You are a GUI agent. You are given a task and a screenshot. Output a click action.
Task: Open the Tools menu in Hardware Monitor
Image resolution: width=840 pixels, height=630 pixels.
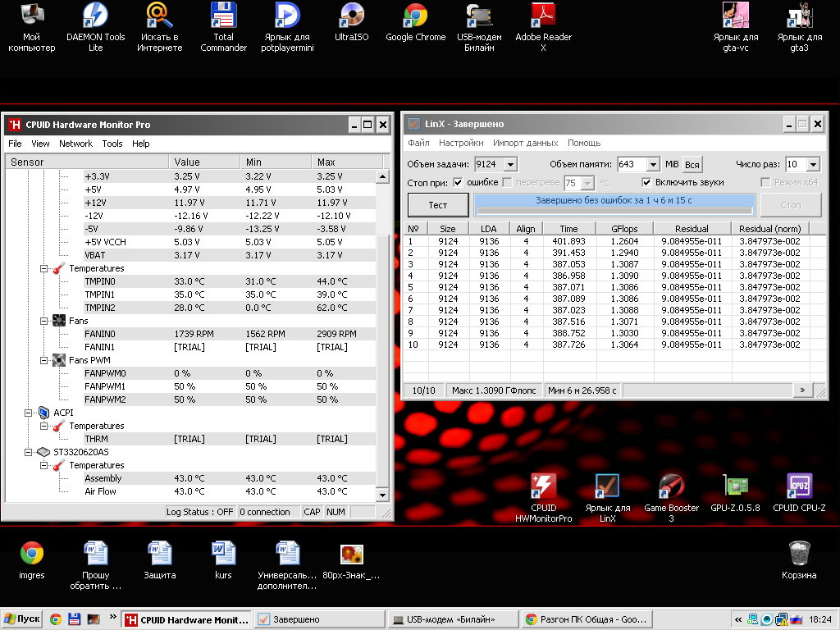pyautogui.click(x=112, y=144)
